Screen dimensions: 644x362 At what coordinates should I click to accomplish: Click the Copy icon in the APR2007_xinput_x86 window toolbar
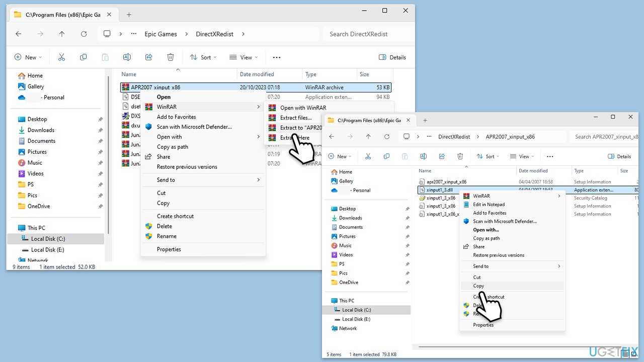click(x=386, y=156)
